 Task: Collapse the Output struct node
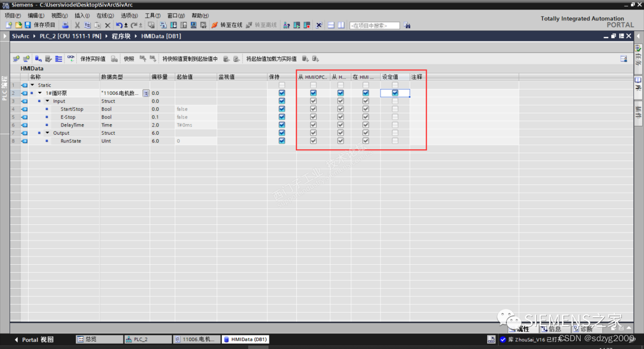(x=47, y=133)
